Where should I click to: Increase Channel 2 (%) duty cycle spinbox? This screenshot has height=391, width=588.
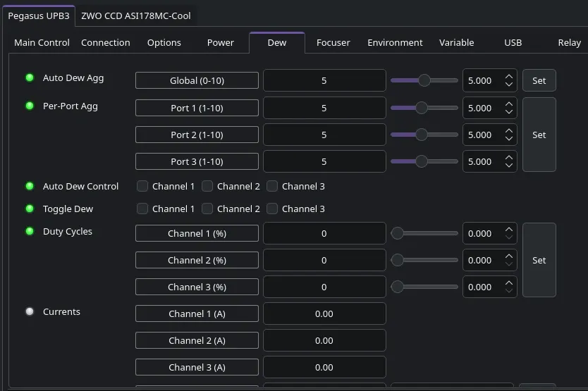[x=509, y=256]
